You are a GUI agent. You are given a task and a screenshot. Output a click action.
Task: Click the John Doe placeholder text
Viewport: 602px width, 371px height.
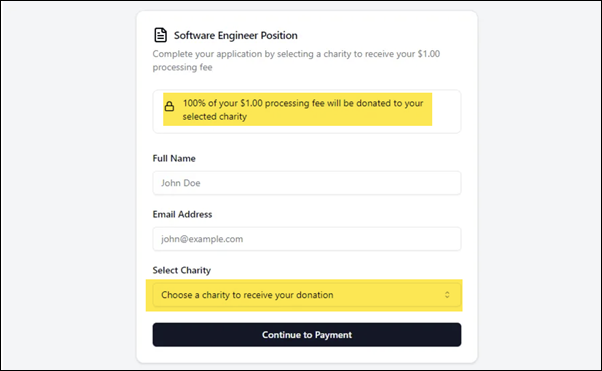pos(180,183)
